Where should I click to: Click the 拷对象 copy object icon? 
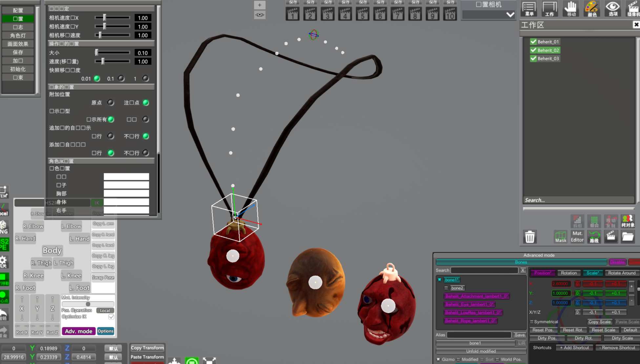pyautogui.click(x=628, y=221)
